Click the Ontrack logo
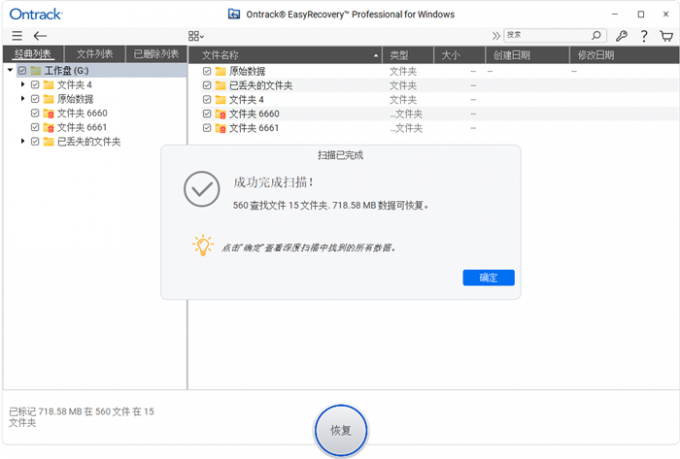 click(36, 14)
